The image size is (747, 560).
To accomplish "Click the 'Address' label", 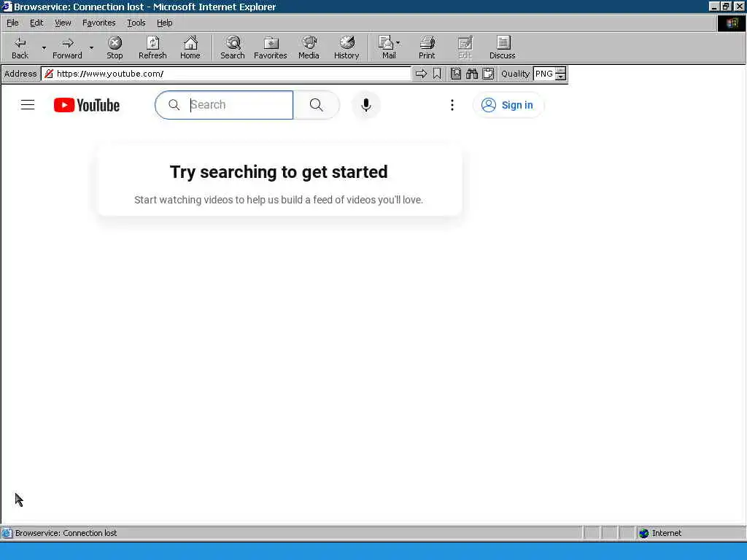I will tap(20, 74).
